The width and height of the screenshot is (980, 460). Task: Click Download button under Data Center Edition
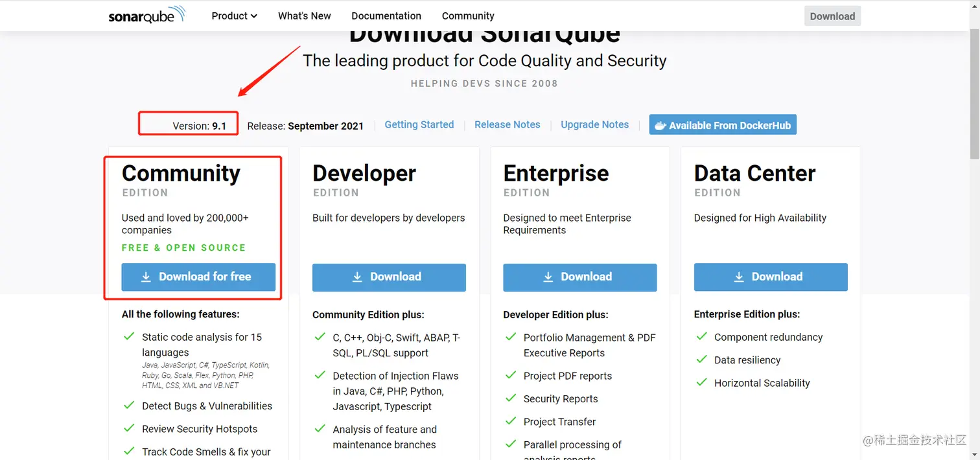pos(771,277)
